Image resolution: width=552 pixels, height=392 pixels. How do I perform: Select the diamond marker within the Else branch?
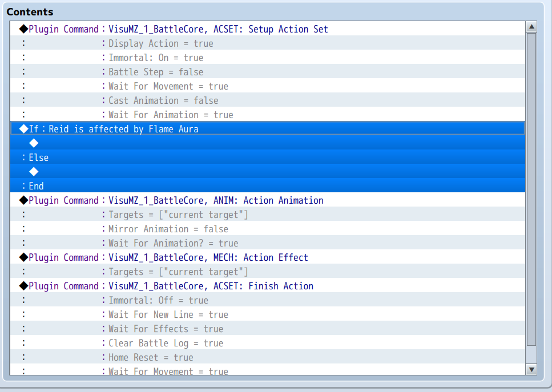(34, 171)
